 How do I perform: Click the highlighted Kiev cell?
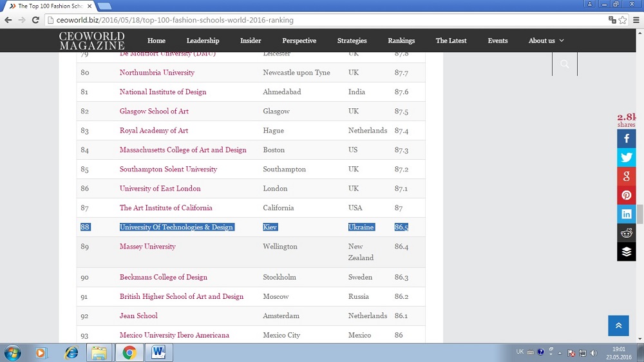270,227
